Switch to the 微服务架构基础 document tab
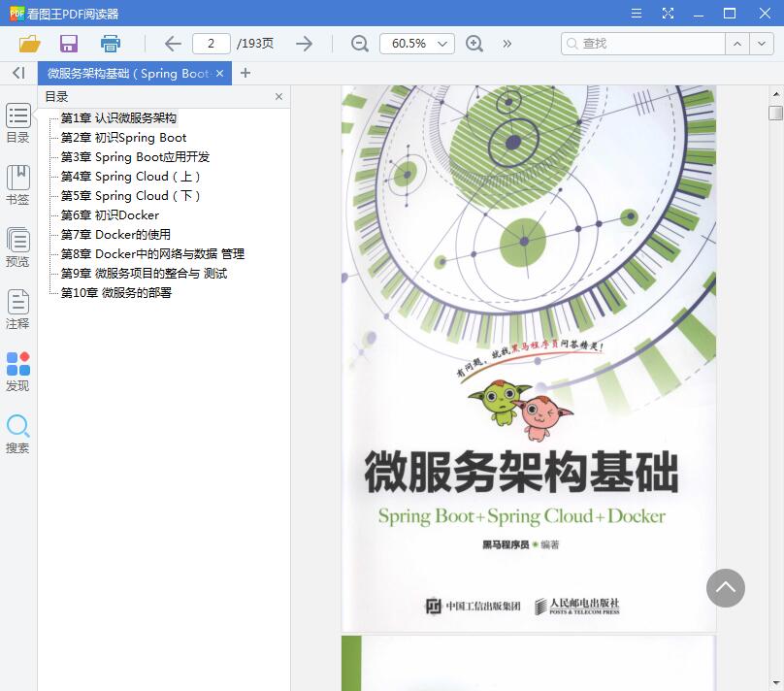The height and width of the screenshot is (691, 784). (128, 74)
